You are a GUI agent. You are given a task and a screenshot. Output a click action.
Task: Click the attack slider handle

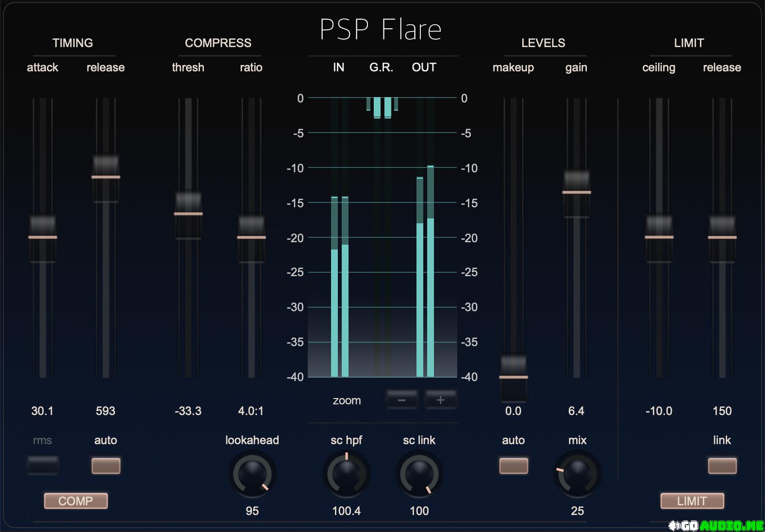pos(43,238)
